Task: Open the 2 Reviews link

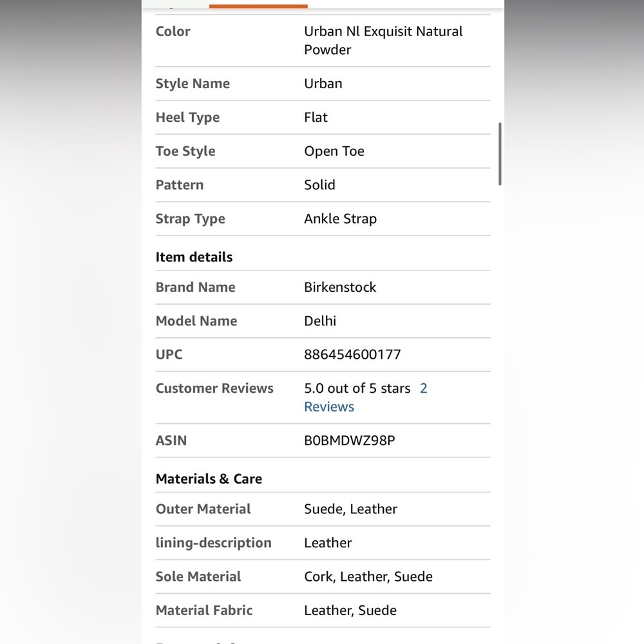Action: pos(329,406)
